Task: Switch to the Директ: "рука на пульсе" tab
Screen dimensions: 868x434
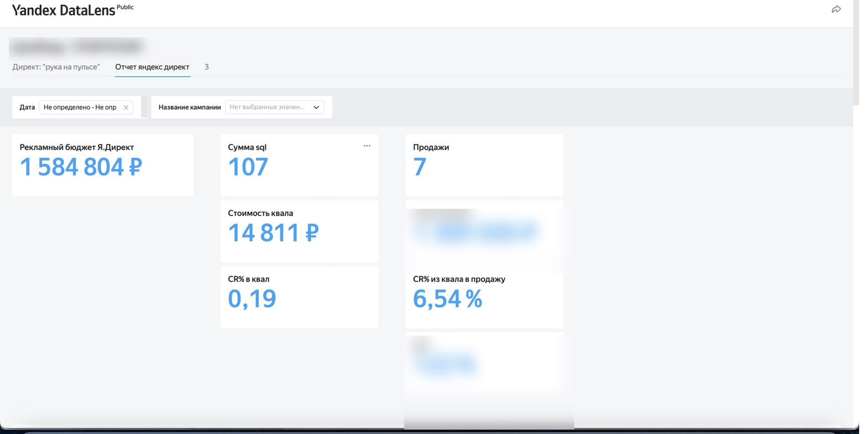Action: (x=56, y=67)
